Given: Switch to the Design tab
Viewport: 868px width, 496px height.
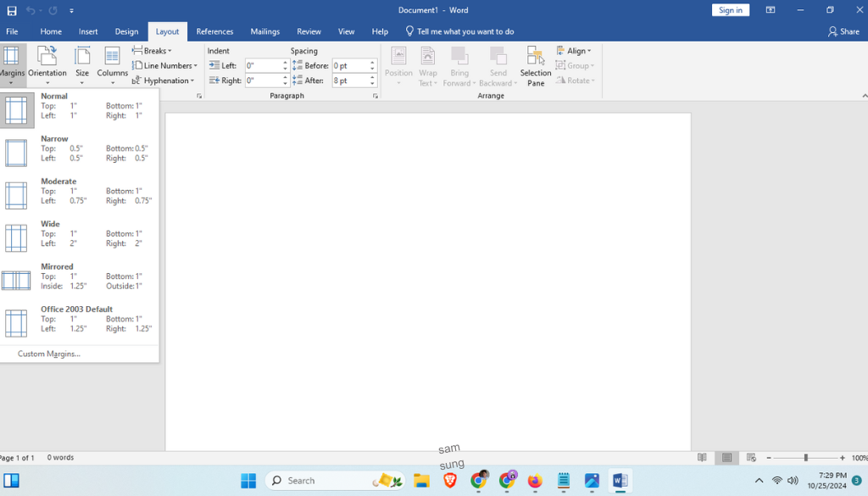Looking at the screenshot, I should click(x=127, y=31).
